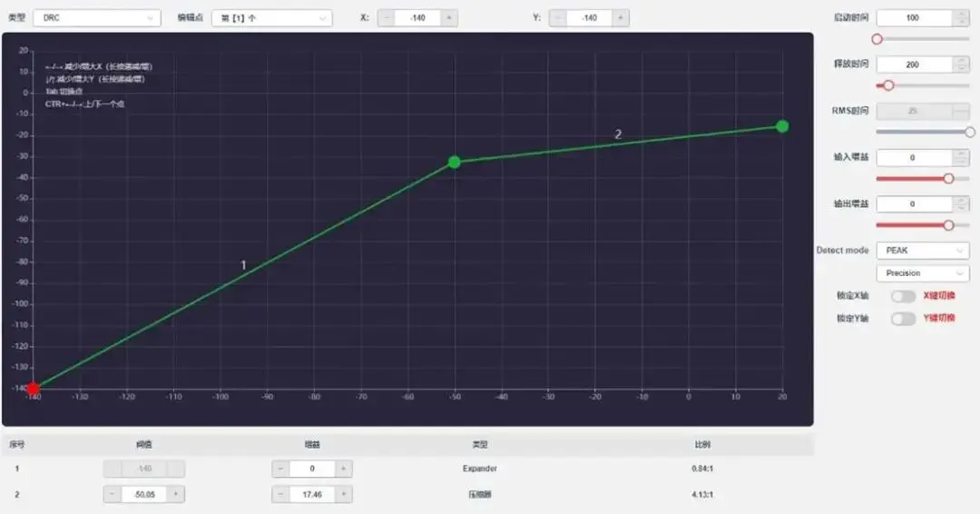The height and width of the screenshot is (514, 980).
Task: Adjust the 释放时间 slider handle
Action: [888, 85]
